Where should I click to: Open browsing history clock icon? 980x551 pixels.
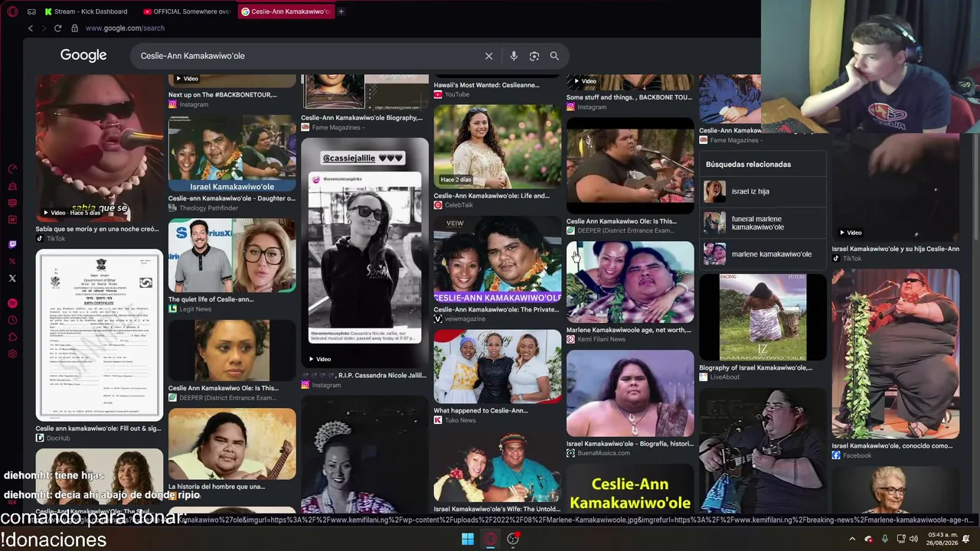point(12,320)
